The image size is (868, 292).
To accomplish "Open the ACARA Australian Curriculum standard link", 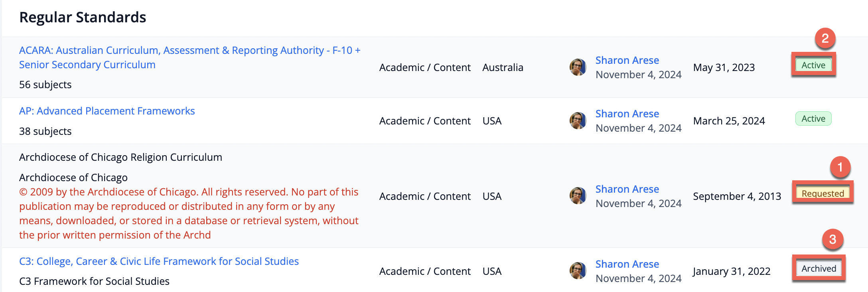I will (x=189, y=51).
